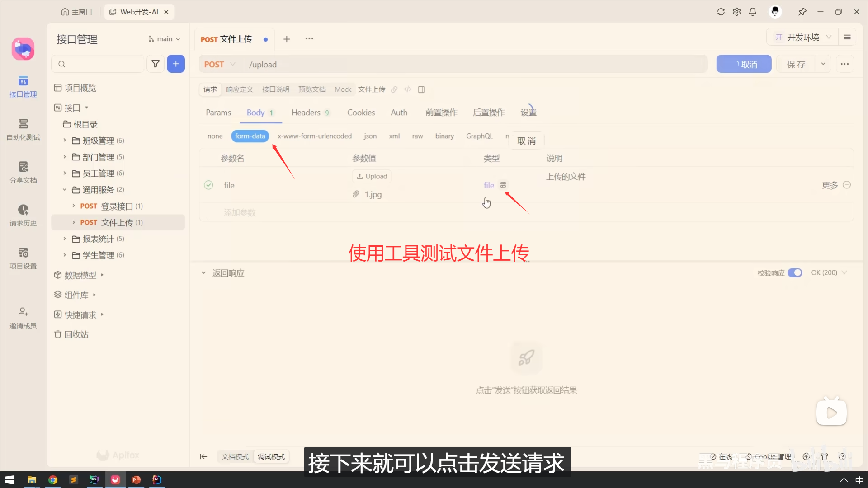Viewport: 868px width, 488px height.
Task: Uncheck the file parameter checkbox
Action: click(x=208, y=185)
